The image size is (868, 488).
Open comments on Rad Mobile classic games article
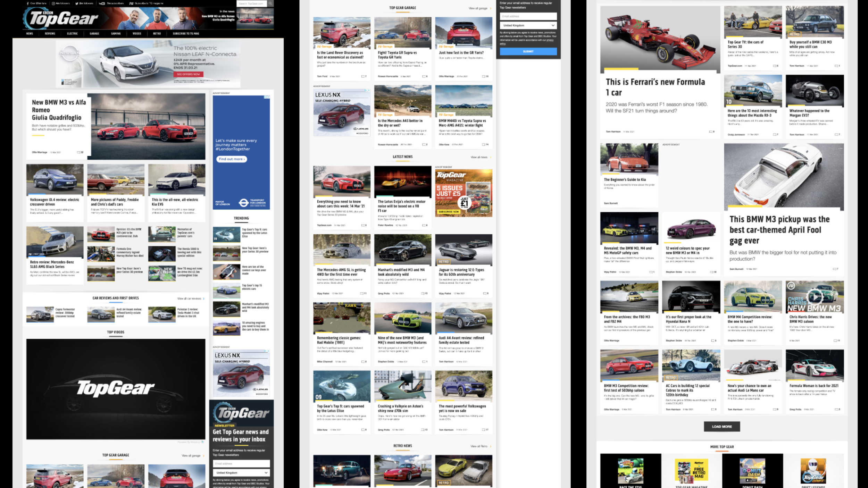(364, 362)
